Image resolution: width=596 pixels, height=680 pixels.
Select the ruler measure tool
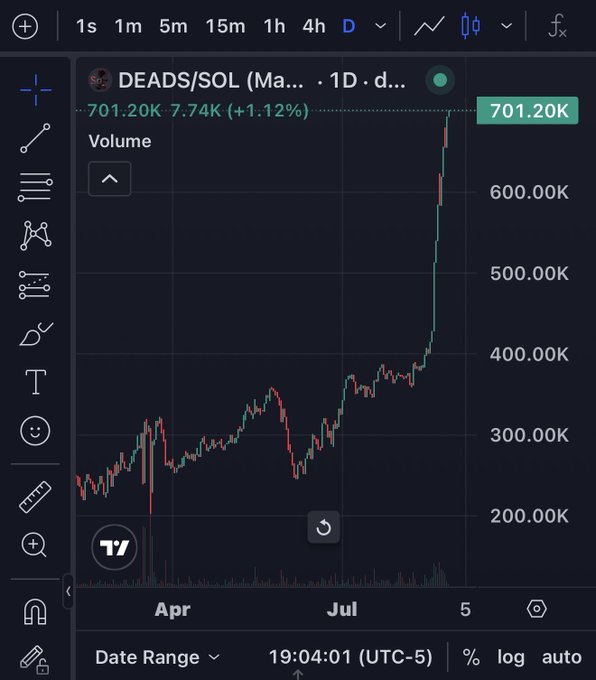click(35, 497)
